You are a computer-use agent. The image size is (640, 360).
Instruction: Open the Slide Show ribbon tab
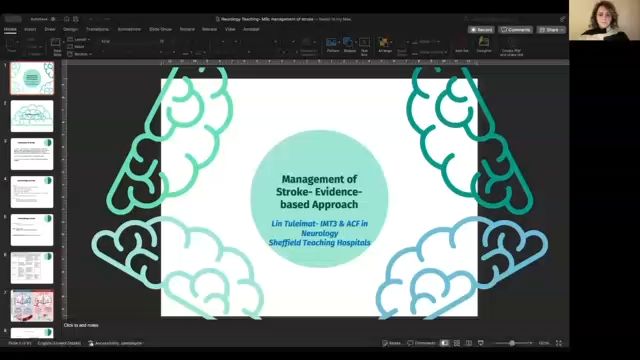pos(160,29)
